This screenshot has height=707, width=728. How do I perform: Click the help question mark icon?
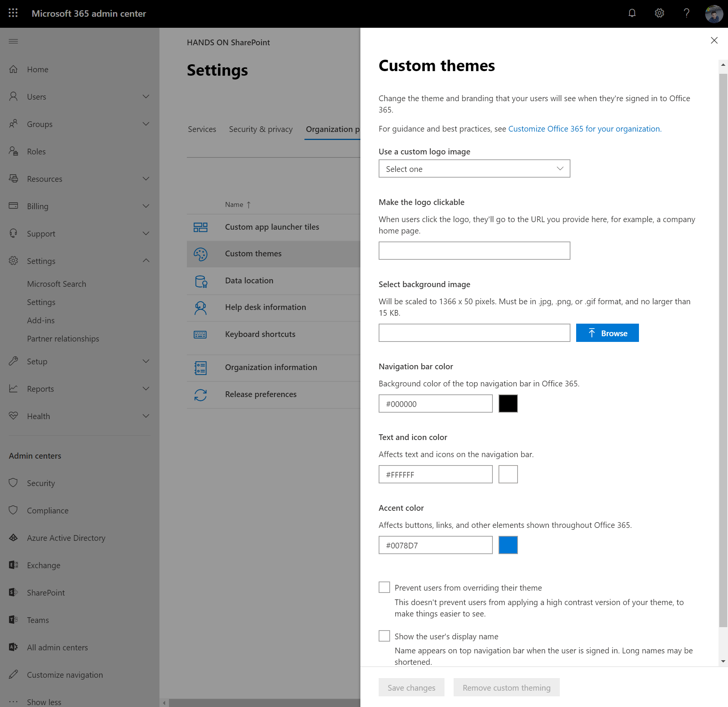(687, 13)
